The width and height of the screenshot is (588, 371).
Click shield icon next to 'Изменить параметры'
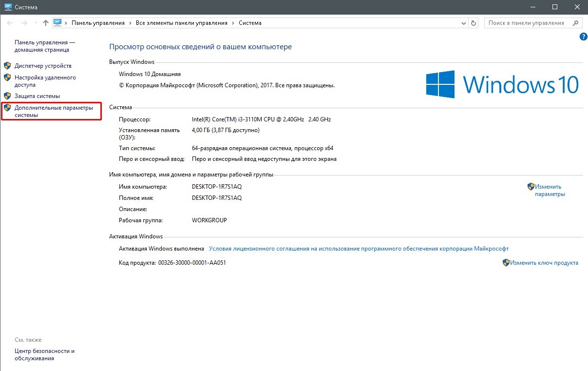[531, 186]
